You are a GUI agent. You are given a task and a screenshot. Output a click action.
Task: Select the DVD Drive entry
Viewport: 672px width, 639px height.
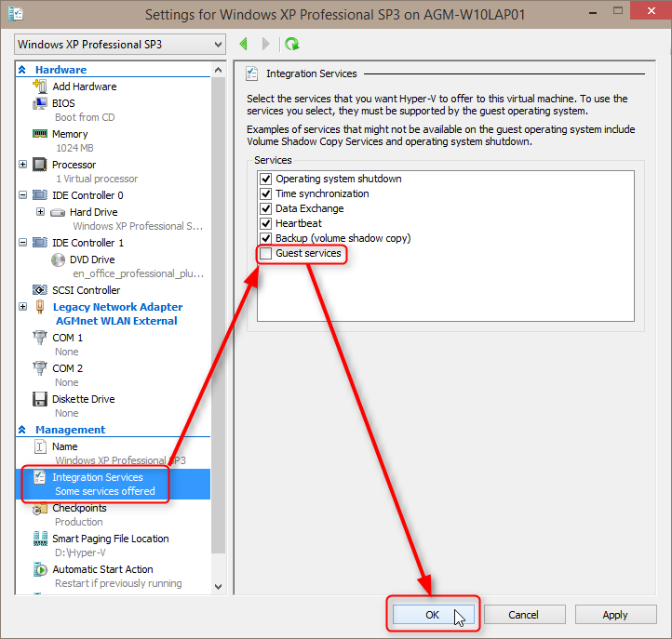[x=92, y=260]
